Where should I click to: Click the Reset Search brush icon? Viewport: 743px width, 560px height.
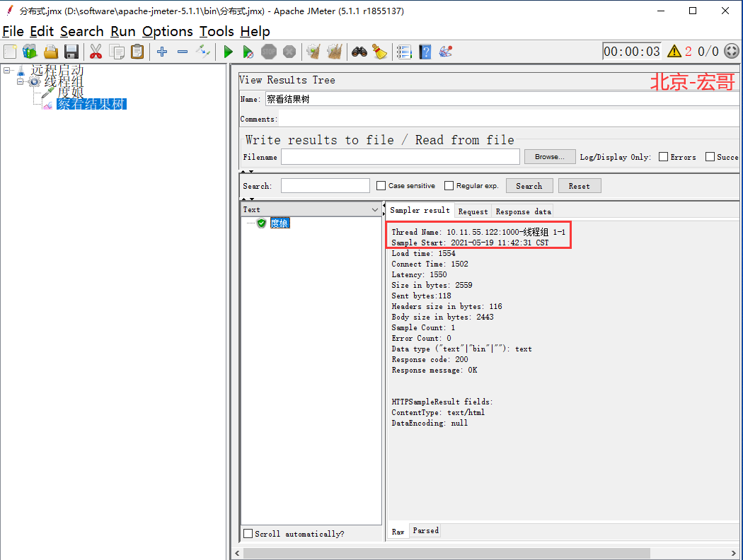379,52
